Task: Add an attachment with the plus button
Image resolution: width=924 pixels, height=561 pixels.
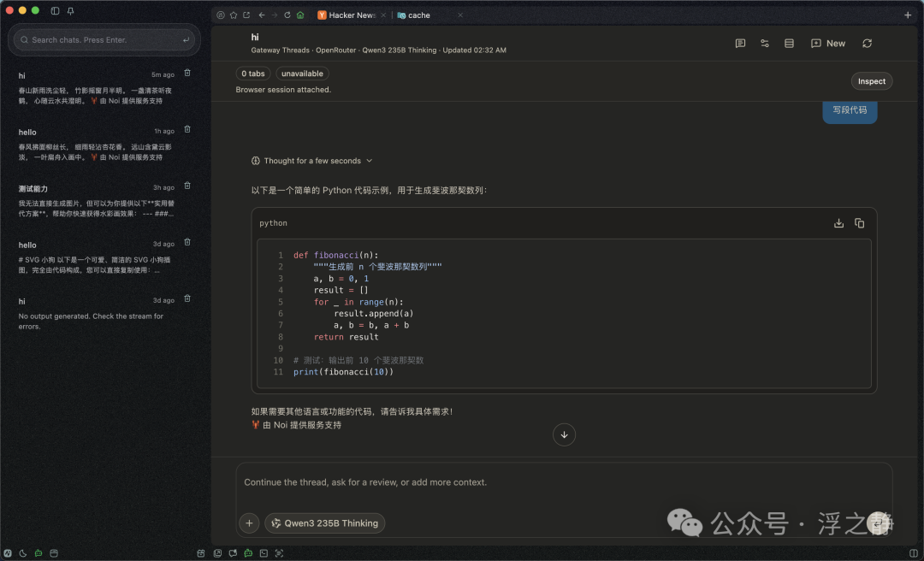Action: 249,523
